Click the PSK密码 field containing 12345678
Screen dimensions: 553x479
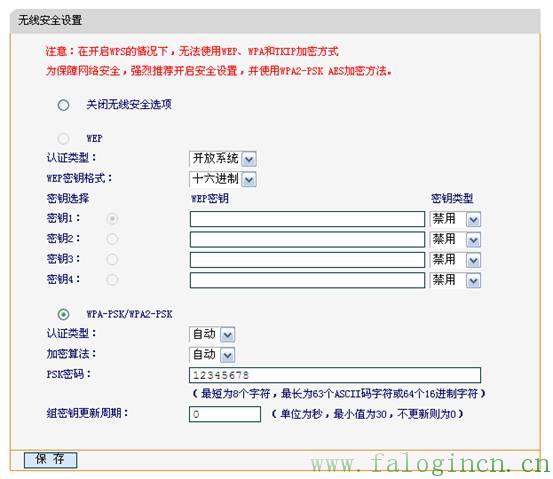click(x=335, y=375)
